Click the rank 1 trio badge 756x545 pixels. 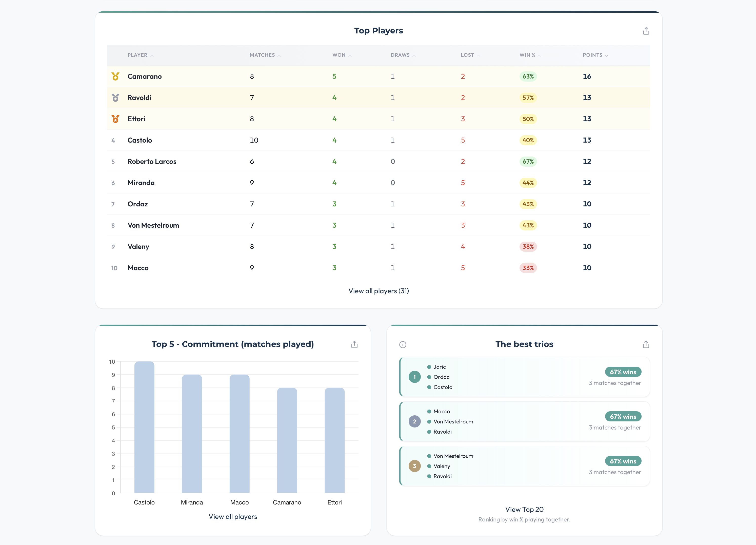tap(414, 377)
